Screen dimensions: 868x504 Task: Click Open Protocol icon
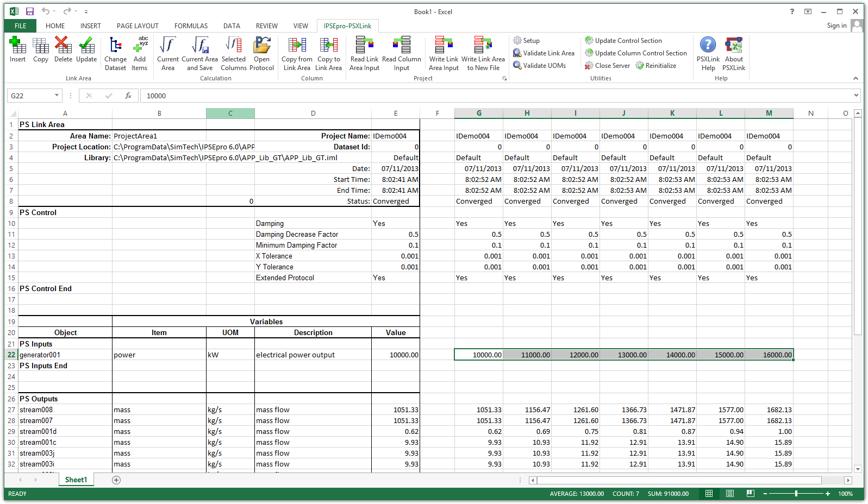[x=261, y=53]
